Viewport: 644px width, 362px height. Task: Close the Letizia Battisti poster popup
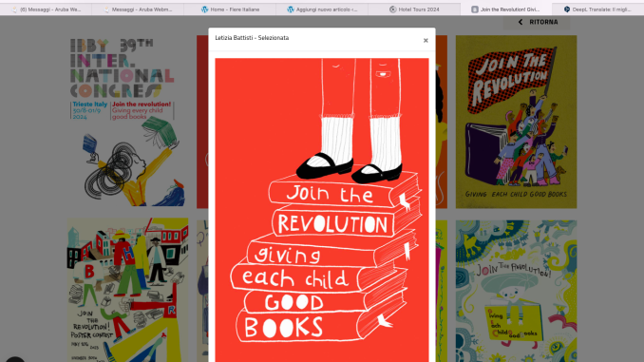(x=426, y=40)
